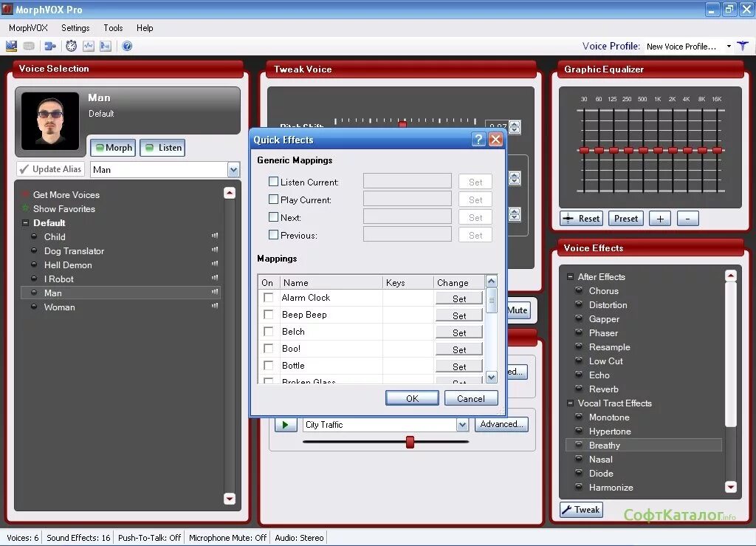Click the red star Get More Voices icon

(25, 195)
